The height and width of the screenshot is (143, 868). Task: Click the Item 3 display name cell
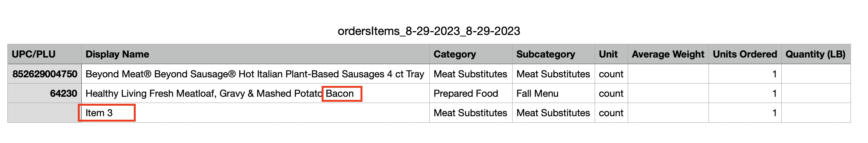[x=255, y=113]
